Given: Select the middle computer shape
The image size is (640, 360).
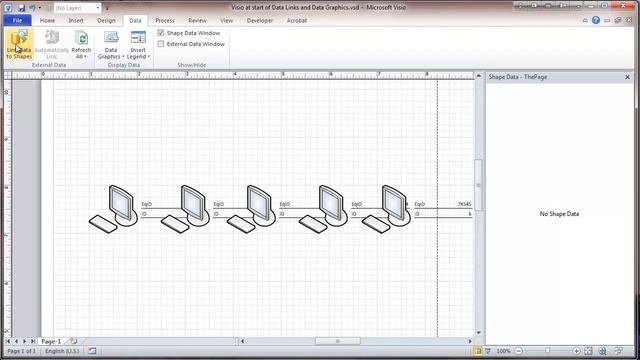Looking at the screenshot, I should click(251, 209).
